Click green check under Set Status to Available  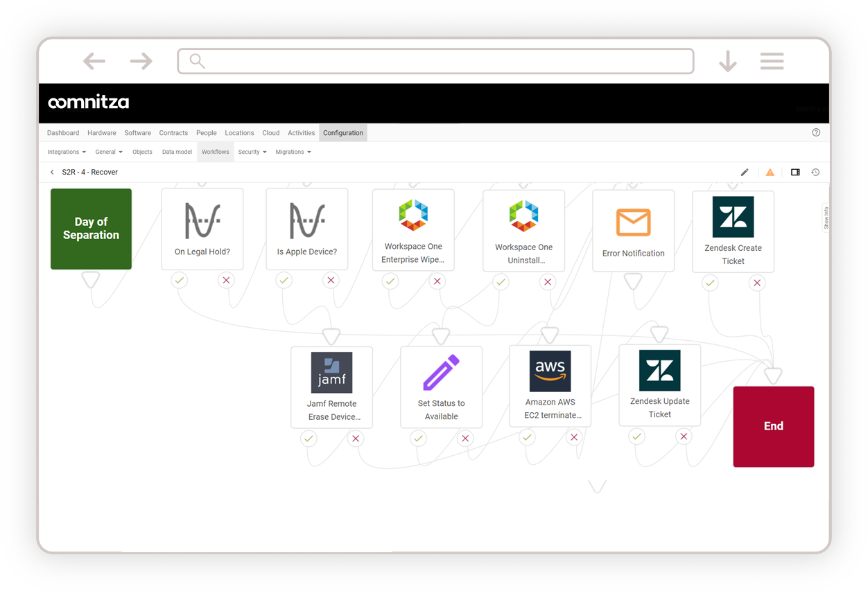[x=418, y=438]
